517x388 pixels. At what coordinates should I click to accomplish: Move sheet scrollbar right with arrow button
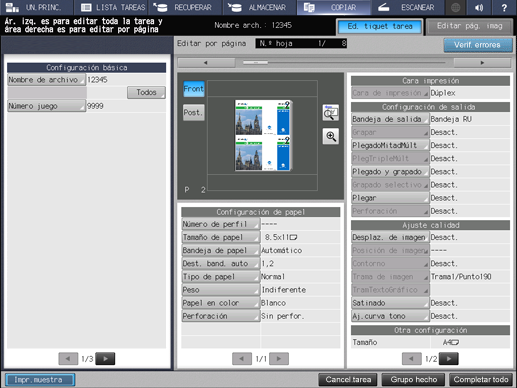pos(482,63)
